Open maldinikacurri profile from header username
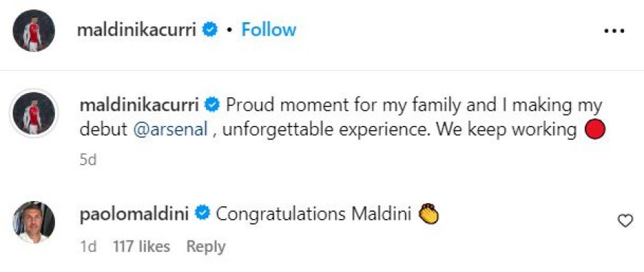 (137, 30)
